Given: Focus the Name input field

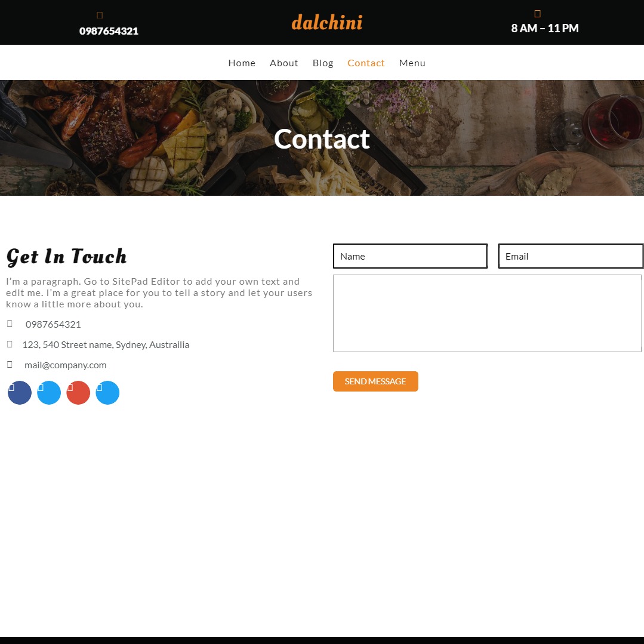Looking at the screenshot, I should (410, 256).
